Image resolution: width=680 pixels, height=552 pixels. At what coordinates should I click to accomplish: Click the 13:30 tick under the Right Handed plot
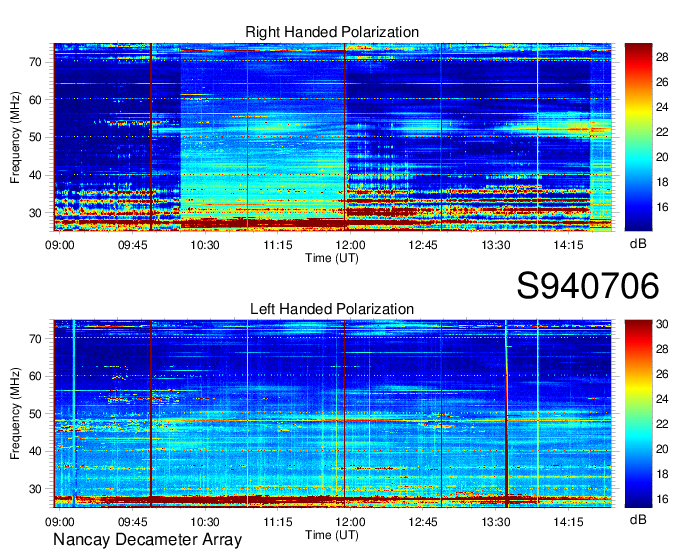496,245
